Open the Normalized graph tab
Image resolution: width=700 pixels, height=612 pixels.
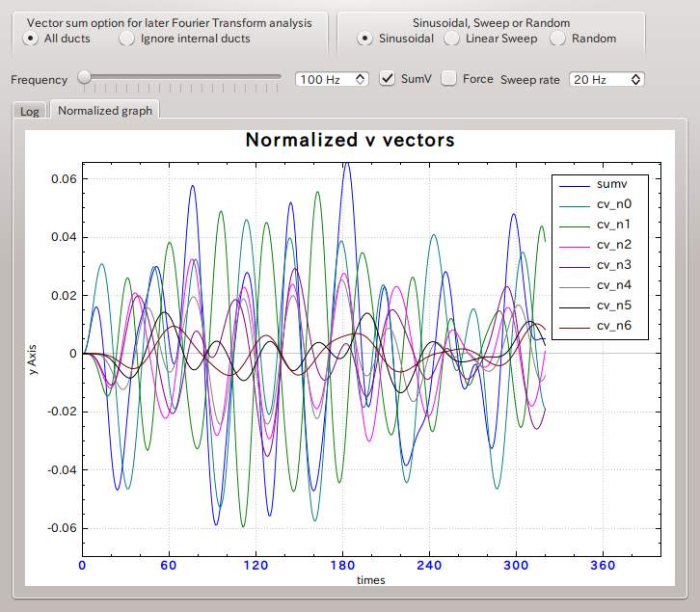click(105, 110)
